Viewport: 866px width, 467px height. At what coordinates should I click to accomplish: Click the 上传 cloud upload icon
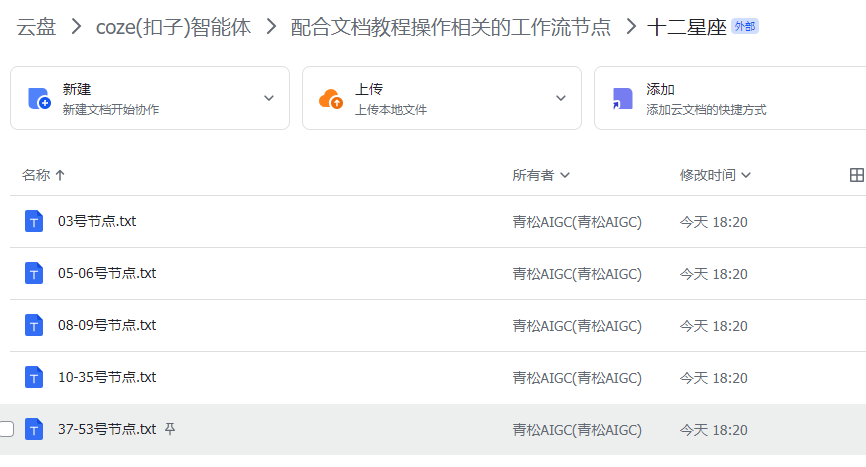331,99
